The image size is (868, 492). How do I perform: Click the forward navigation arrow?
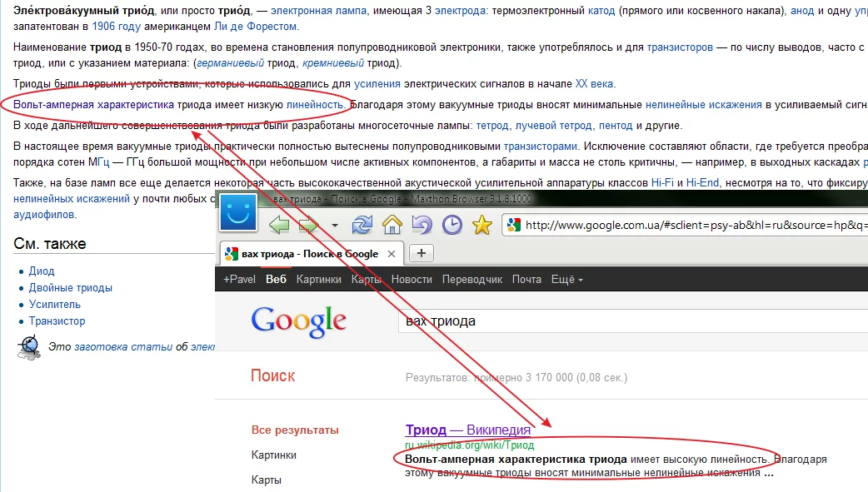pos(309,224)
